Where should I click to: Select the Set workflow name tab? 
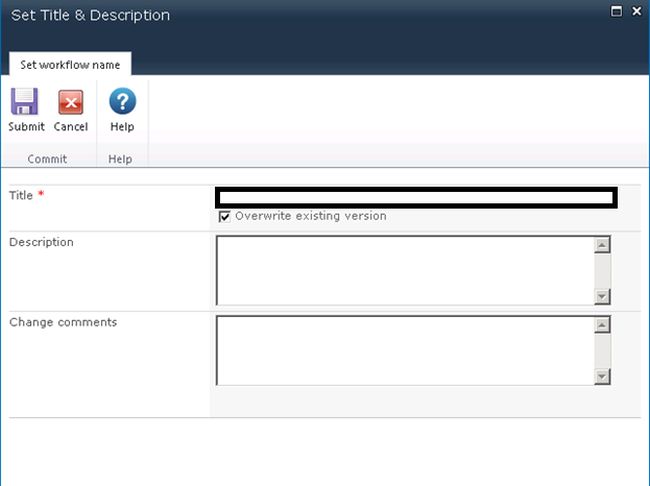[70, 65]
